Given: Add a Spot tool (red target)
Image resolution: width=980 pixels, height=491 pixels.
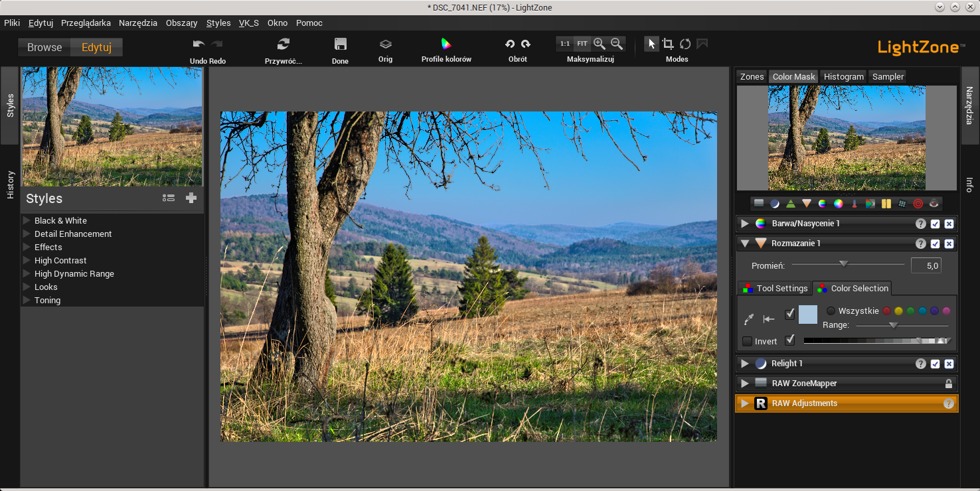Looking at the screenshot, I should (918, 204).
